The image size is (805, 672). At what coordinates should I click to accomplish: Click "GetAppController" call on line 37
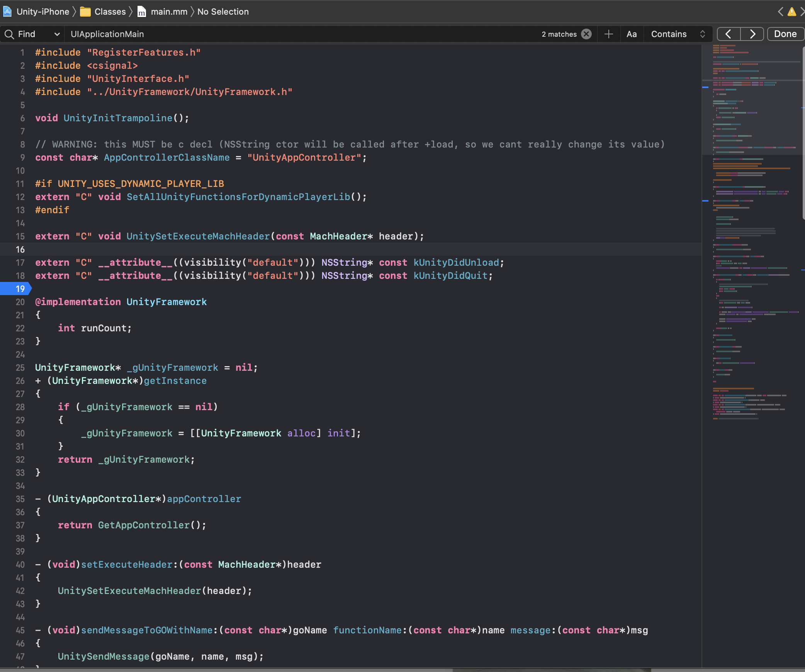144,525
